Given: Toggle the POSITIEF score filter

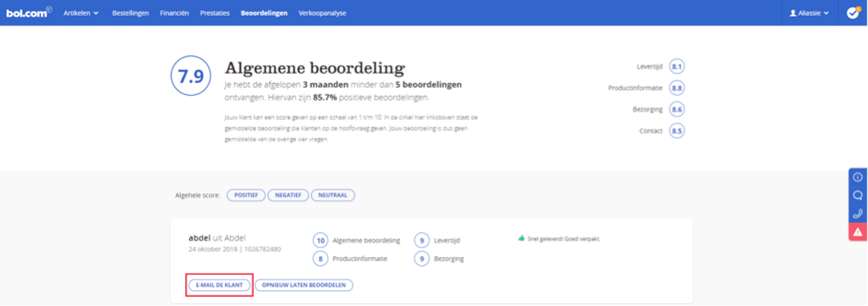Looking at the screenshot, I should (x=246, y=195).
